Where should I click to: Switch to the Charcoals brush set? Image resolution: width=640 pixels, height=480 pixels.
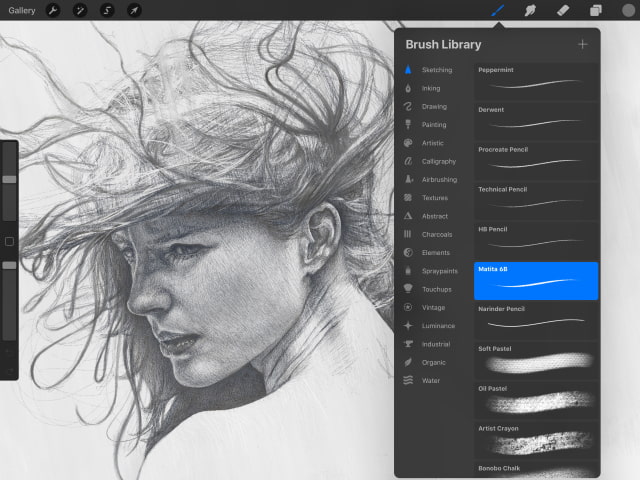click(x=436, y=234)
